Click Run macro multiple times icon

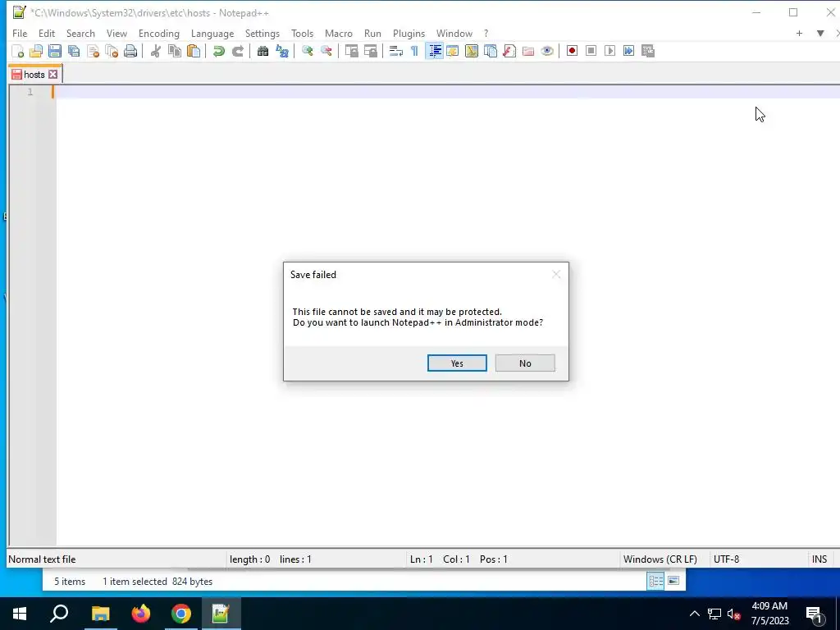pyautogui.click(x=629, y=51)
